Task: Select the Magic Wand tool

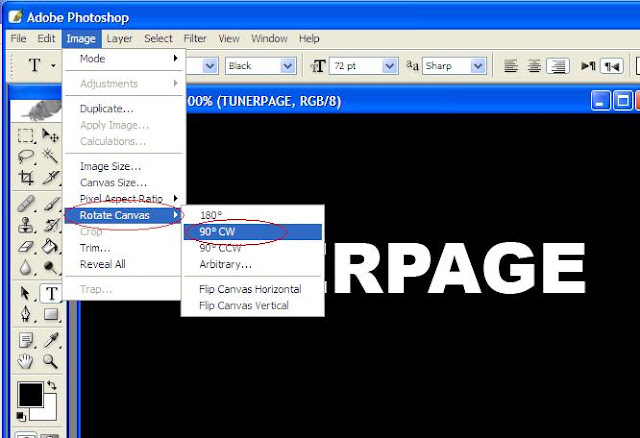Action: pyautogui.click(x=51, y=156)
